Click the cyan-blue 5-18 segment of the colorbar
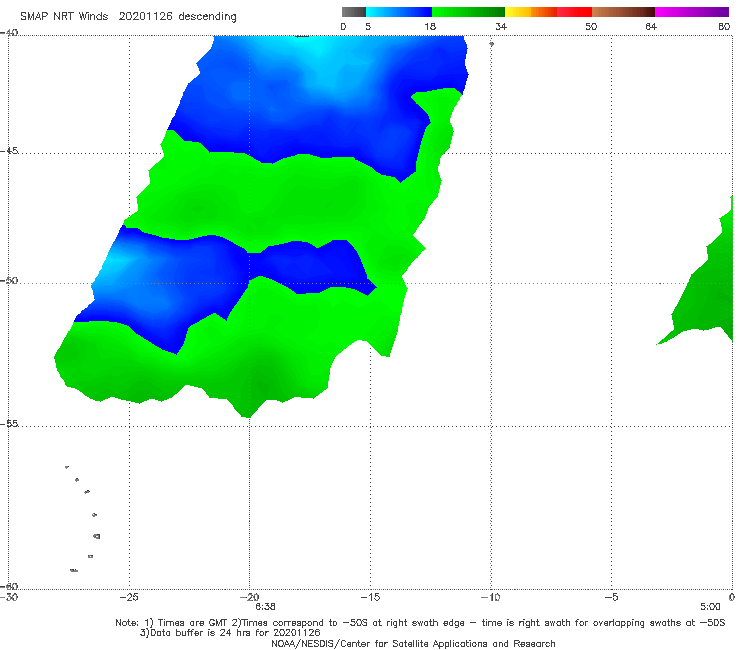 coord(399,12)
